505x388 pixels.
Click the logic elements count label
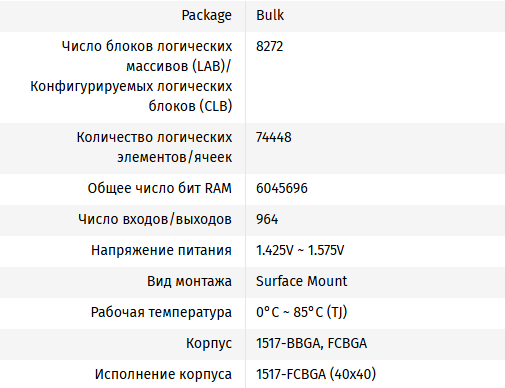click(x=154, y=147)
